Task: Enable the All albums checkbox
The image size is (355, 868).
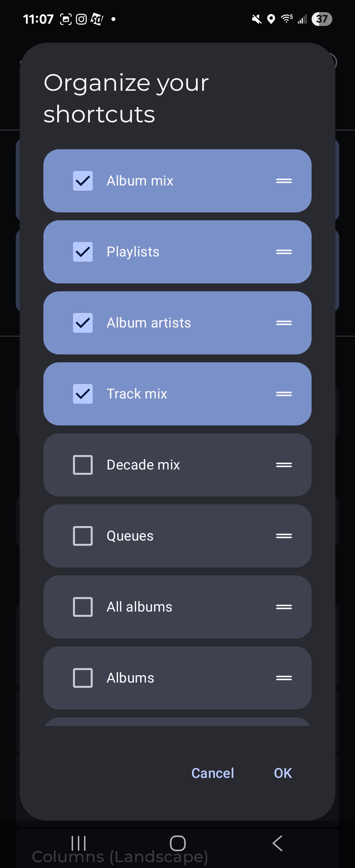Action: [83, 607]
